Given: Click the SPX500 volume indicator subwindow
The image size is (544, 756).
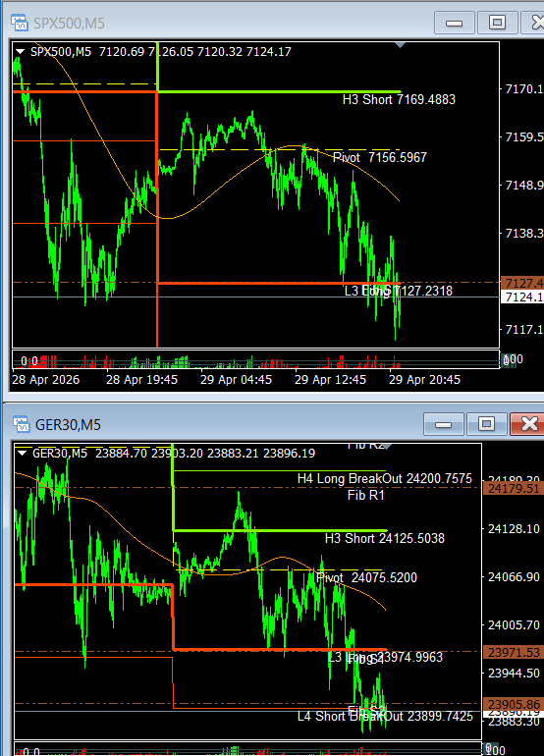Looking at the screenshot, I should tap(255, 359).
